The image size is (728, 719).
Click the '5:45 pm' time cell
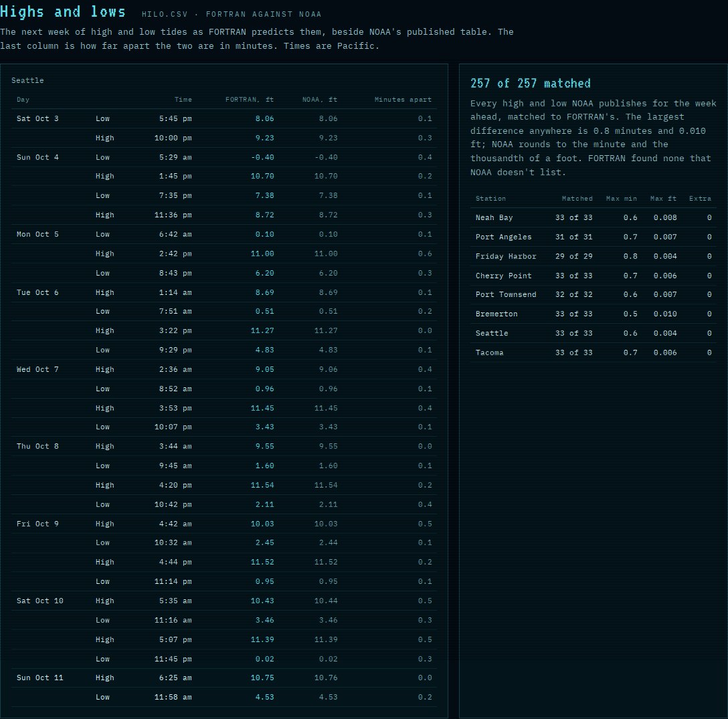point(175,118)
